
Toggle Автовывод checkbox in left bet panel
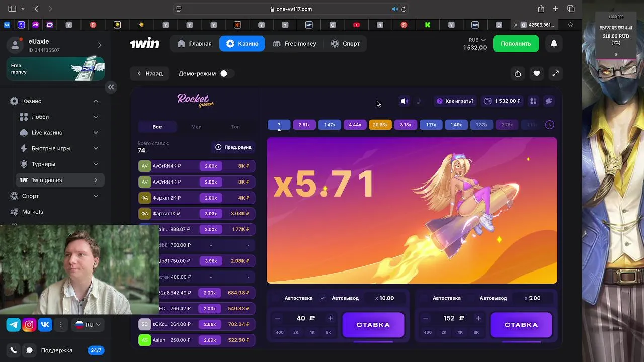click(x=323, y=298)
